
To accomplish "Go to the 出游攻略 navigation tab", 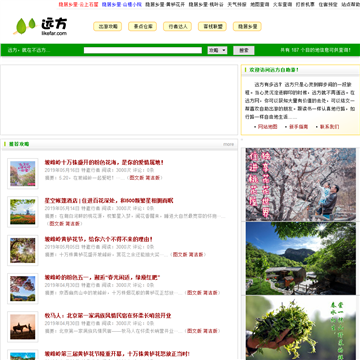I will click(107, 27).
